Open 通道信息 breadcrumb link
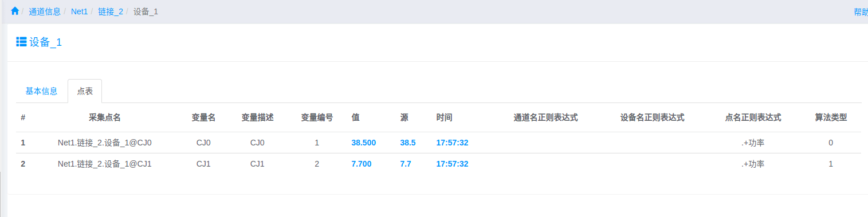This screenshot has width=868, height=217. [45, 11]
